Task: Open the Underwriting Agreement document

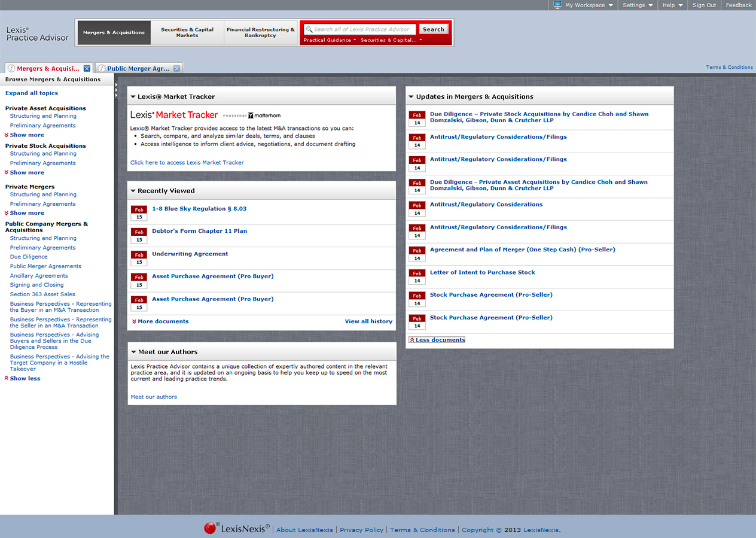Action: pyautogui.click(x=190, y=254)
